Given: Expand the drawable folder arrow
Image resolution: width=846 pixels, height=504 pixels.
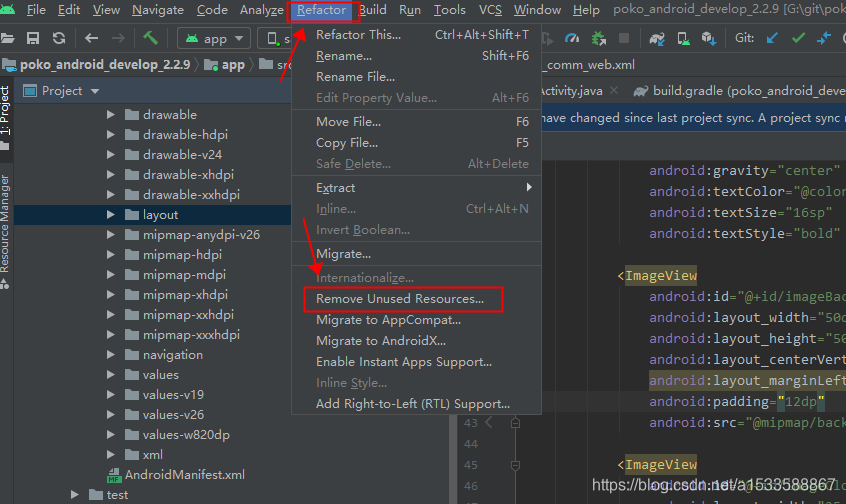Looking at the screenshot, I should pos(111,114).
